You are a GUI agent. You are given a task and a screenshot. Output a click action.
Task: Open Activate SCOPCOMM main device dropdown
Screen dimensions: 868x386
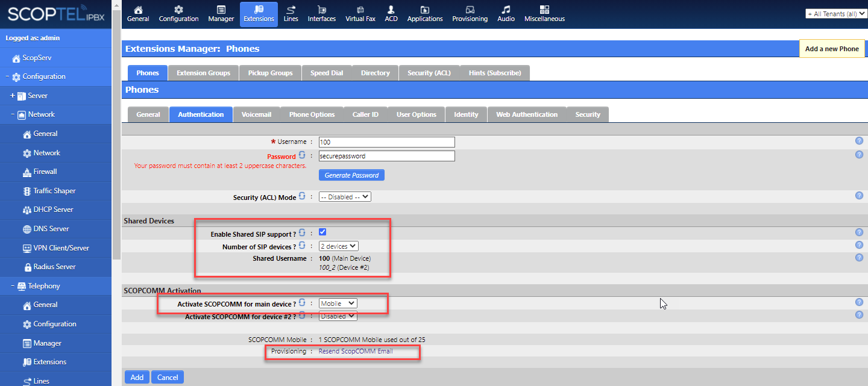click(338, 304)
